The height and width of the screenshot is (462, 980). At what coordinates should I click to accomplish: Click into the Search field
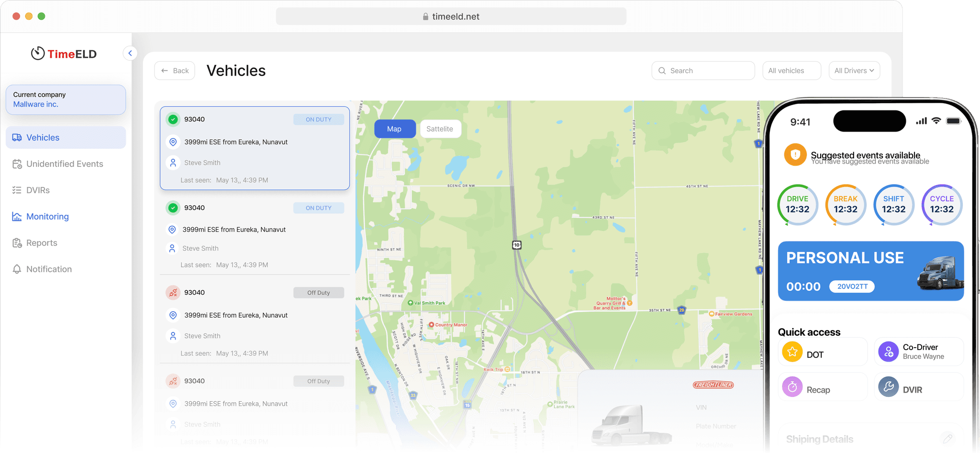pyautogui.click(x=703, y=71)
